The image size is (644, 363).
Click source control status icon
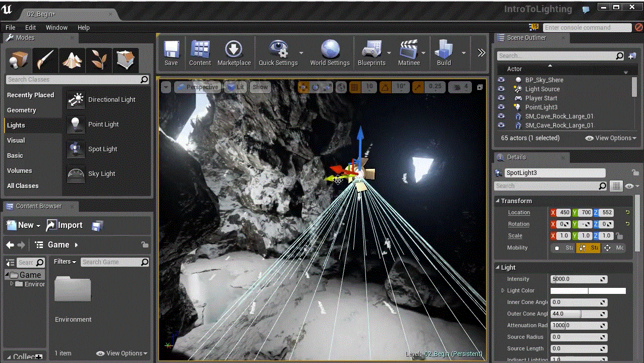click(638, 28)
